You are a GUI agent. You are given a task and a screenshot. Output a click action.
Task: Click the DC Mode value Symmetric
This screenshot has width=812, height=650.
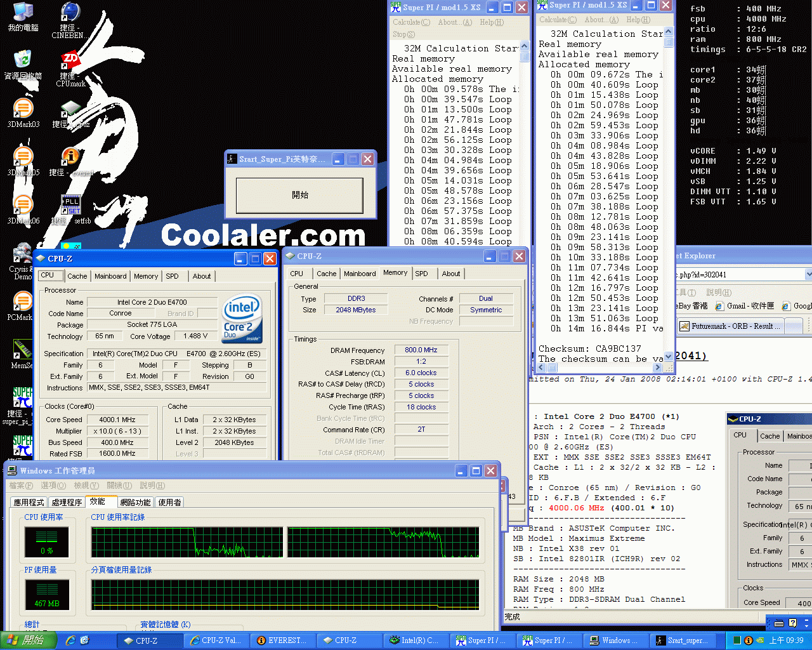pos(486,310)
